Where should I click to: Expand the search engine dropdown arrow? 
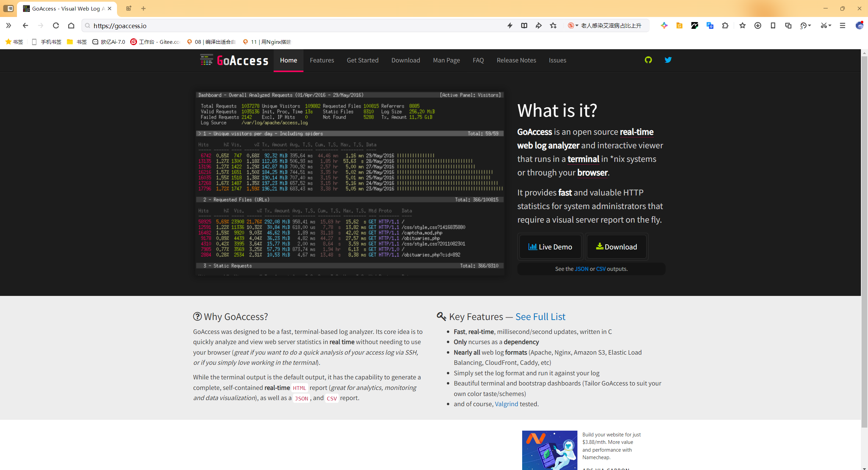(x=577, y=25)
